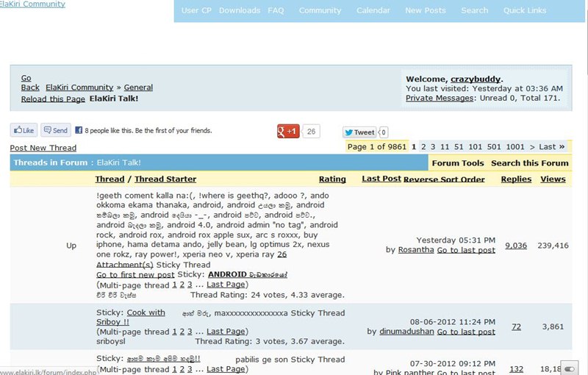Open the Forum Tools dropdown

[457, 163]
